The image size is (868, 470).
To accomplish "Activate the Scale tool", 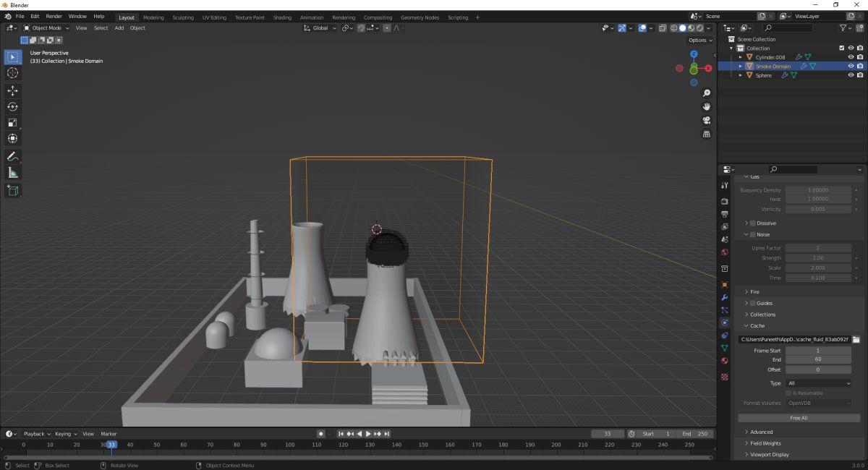I will [13, 122].
